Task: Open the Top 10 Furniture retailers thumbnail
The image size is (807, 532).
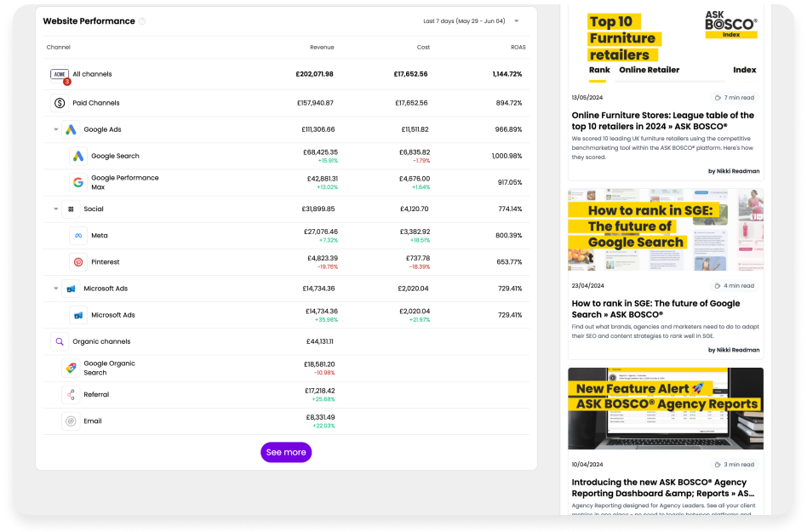Action: tap(666, 45)
